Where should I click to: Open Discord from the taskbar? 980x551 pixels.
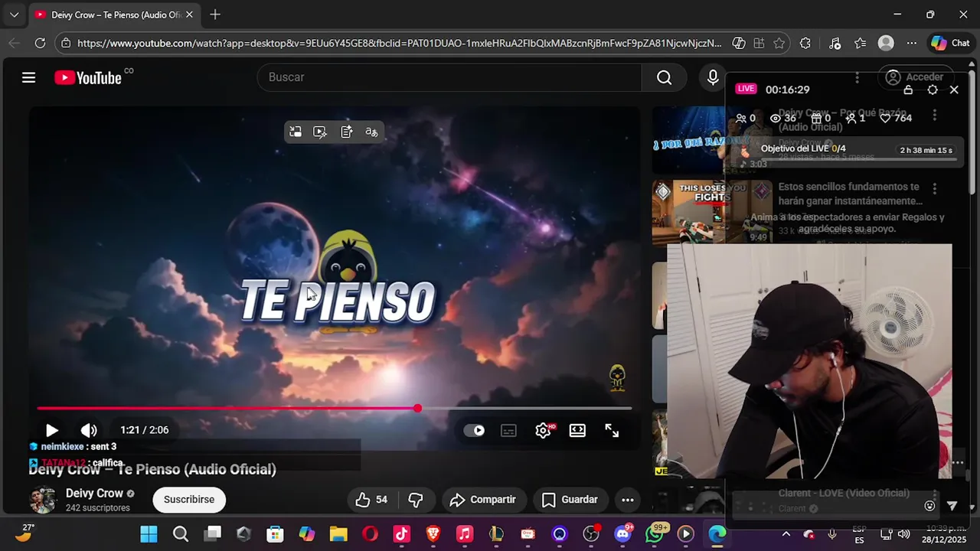click(x=622, y=534)
